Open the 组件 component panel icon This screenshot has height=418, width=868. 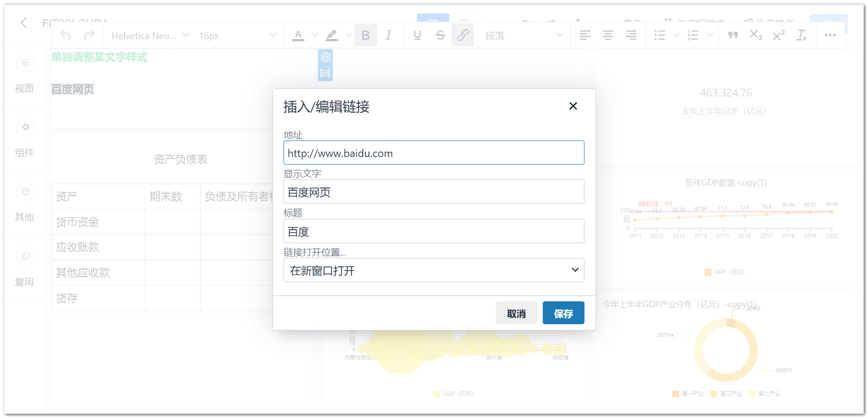click(x=26, y=127)
